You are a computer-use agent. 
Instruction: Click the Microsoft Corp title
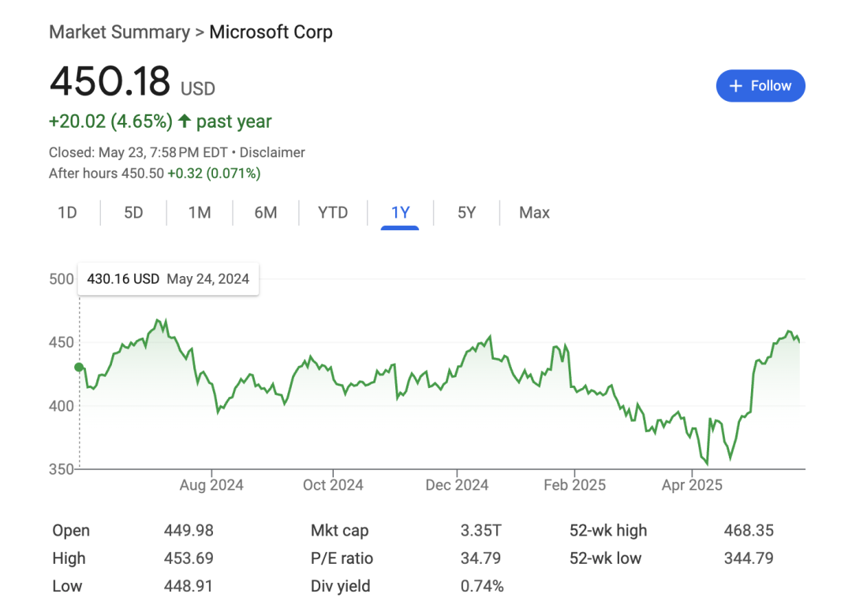(271, 32)
